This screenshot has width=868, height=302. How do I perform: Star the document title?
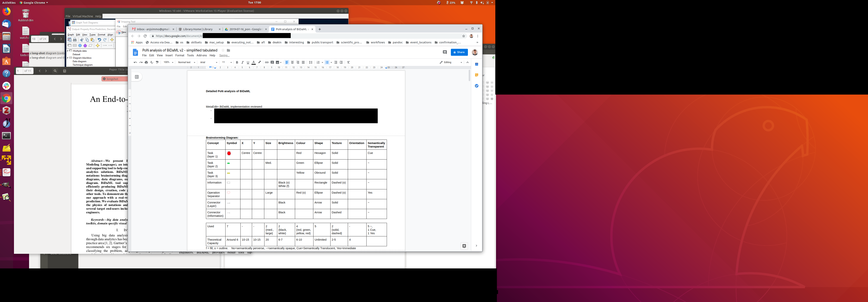(223, 51)
